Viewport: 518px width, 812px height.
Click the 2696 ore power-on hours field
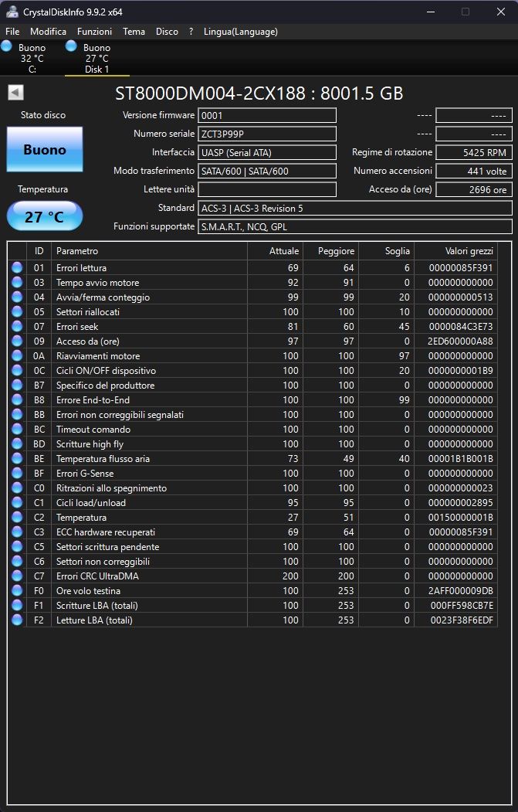[x=474, y=189]
